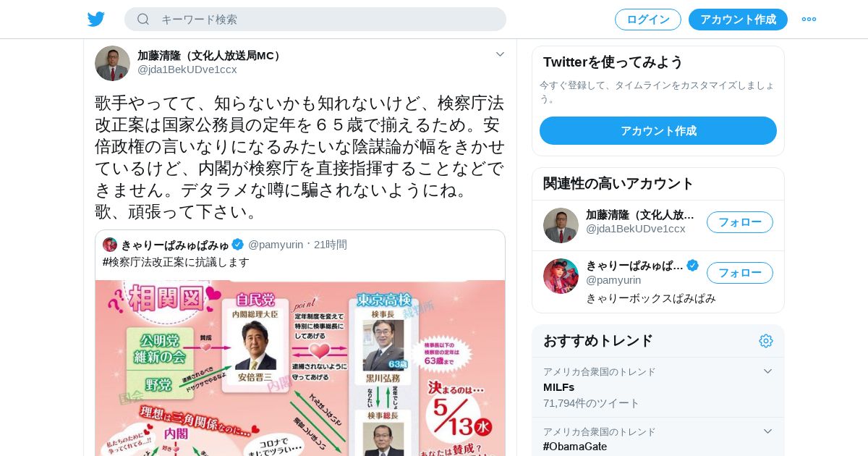The width and height of the screenshot is (868, 456).
Task: Follow 加藤清隆 with フォロー button
Action: coord(740,222)
